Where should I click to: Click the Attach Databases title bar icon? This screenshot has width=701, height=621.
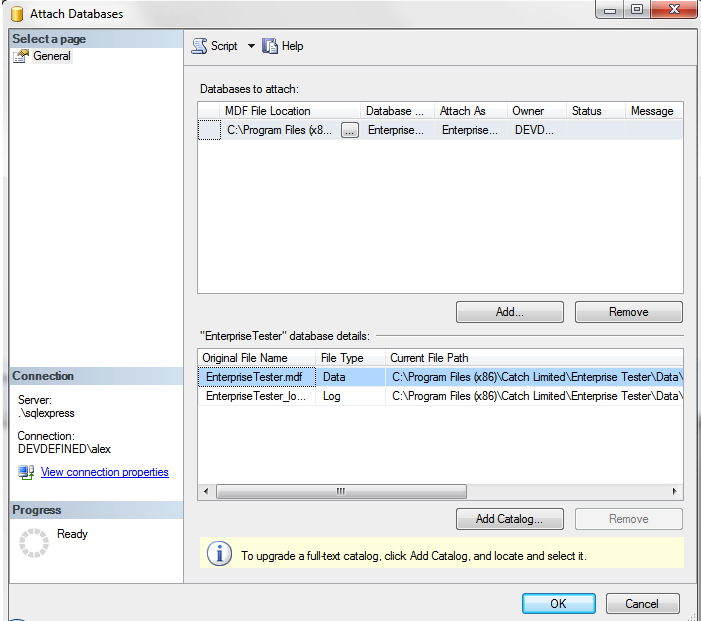pos(15,14)
